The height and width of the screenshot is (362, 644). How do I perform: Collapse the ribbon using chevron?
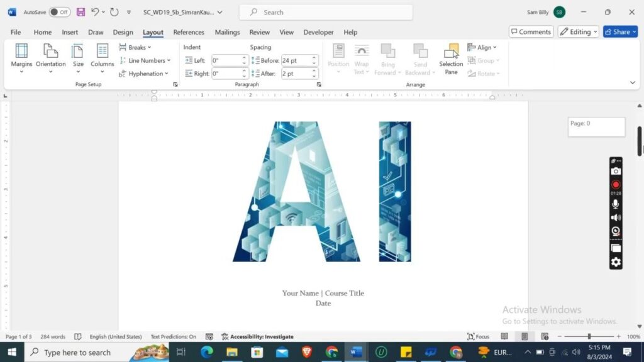[633, 83]
